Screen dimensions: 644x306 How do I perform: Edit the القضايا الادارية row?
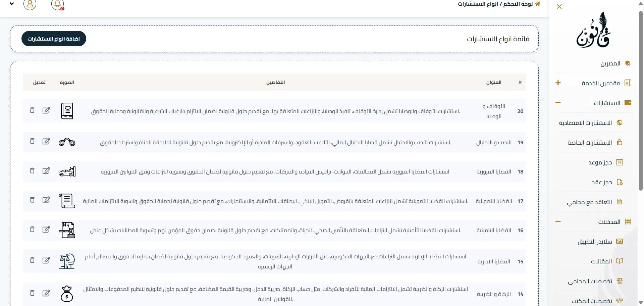point(46,260)
